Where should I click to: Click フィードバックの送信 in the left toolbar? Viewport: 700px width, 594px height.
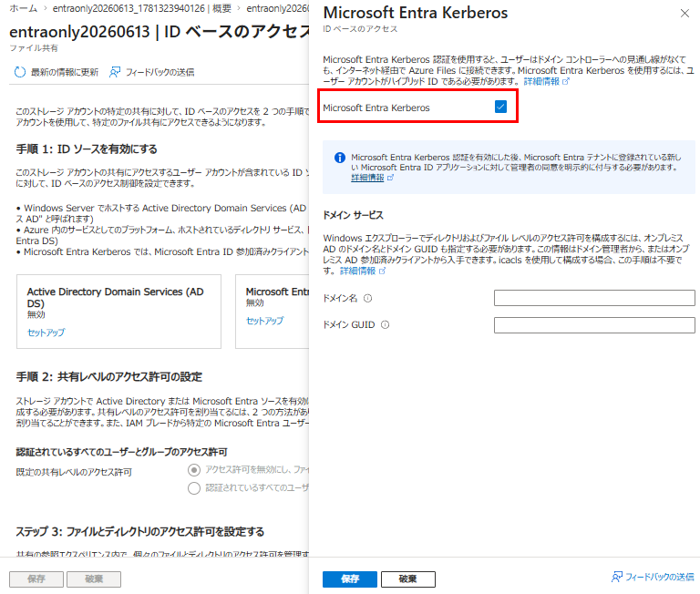point(152,72)
